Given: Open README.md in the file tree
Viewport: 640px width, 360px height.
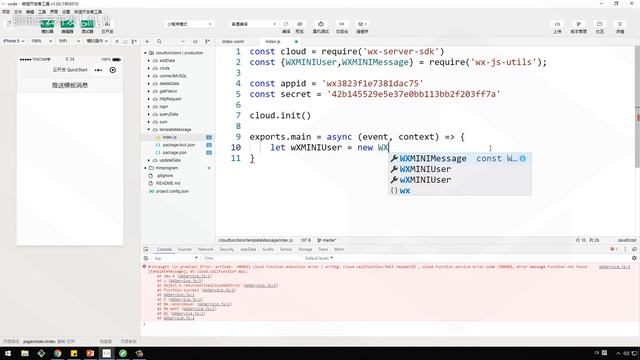Looking at the screenshot, I should pos(168,183).
